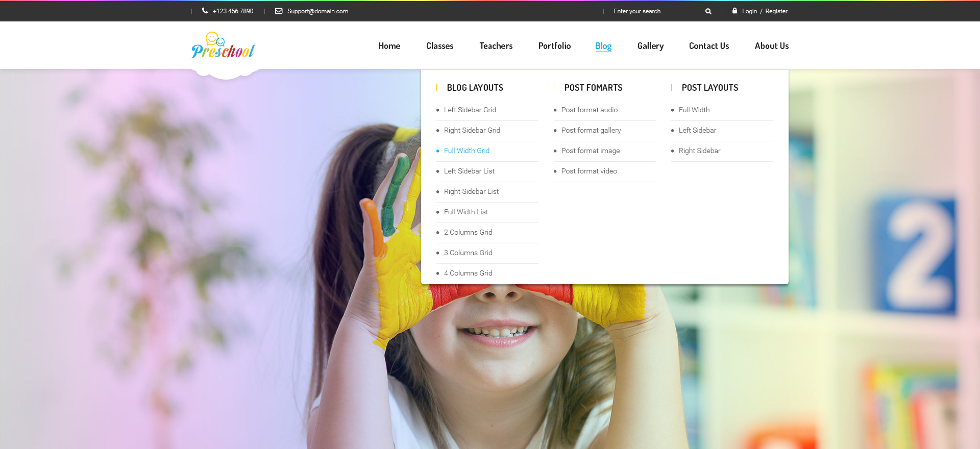The height and width of the screenshot is (449, 980).
Task: Open the Gallery menu
Action: point(650,46)
